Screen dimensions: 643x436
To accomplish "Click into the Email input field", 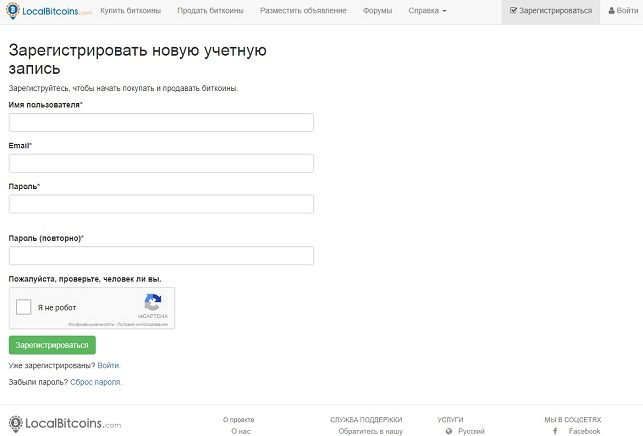I will pyautogui.click(x=161, y=163).
